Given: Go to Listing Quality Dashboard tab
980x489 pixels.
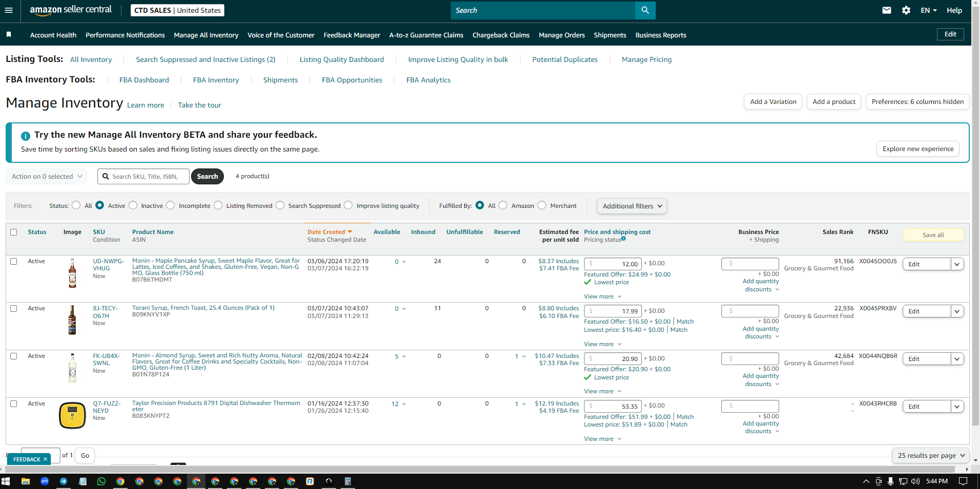Looking at the screenshot, I should [342, 59].
